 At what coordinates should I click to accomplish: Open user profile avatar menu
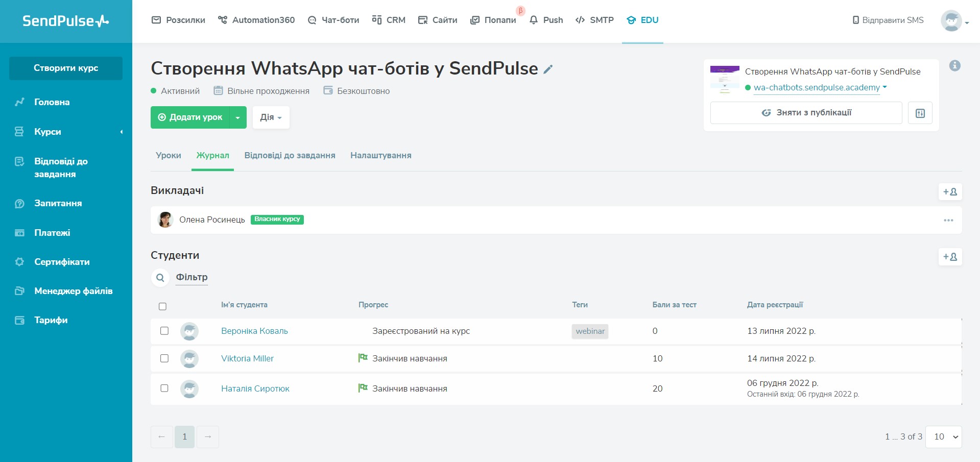point(954,21)
